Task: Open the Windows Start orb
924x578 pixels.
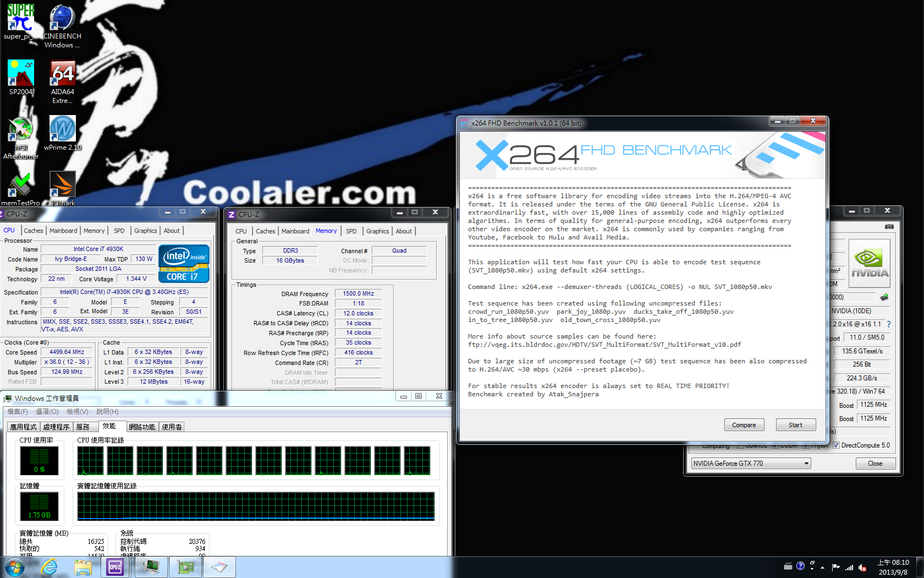Action: point(14,567)
